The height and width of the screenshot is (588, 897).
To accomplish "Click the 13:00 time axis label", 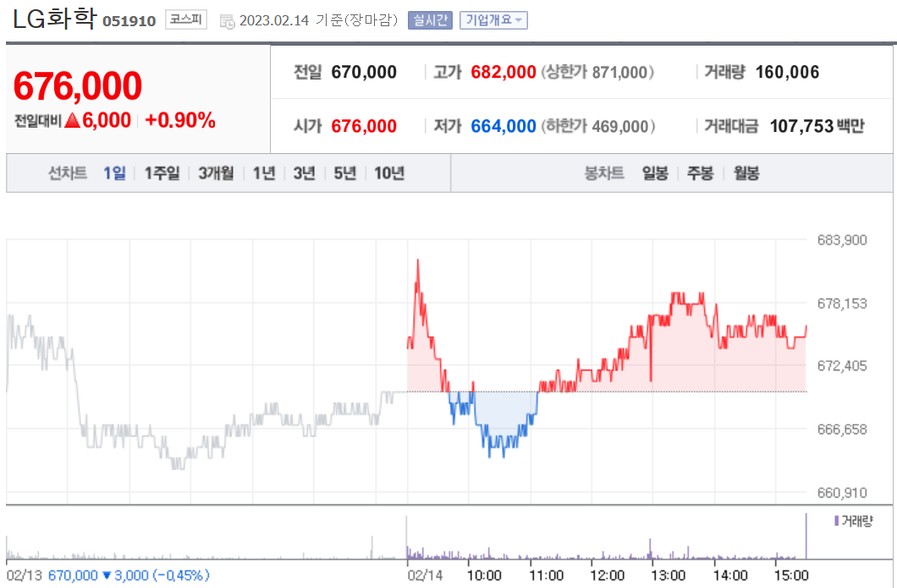I will [x=669, y=575].
